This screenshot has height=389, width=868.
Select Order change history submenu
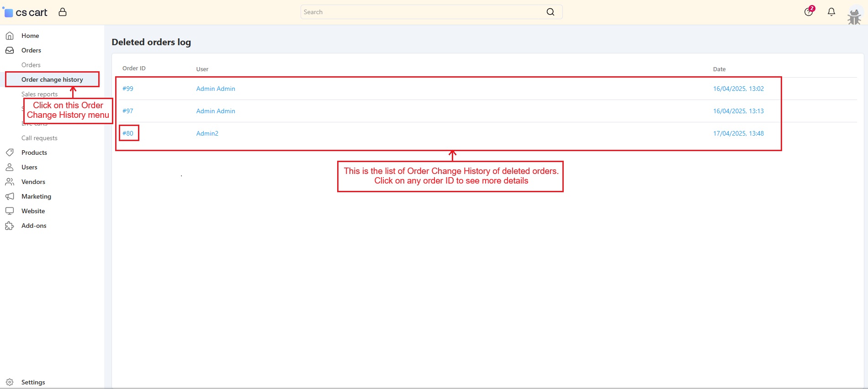click(52, 79)
